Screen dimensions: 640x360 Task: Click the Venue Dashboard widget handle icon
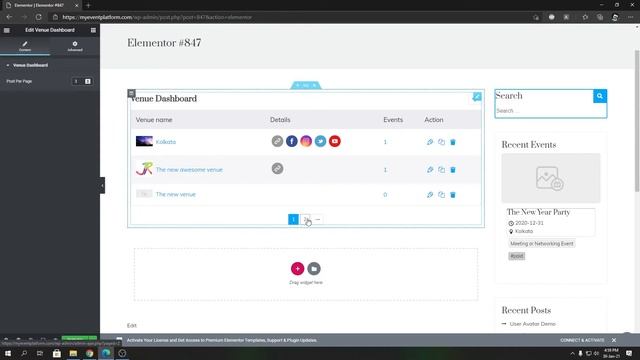coord(131,93)
